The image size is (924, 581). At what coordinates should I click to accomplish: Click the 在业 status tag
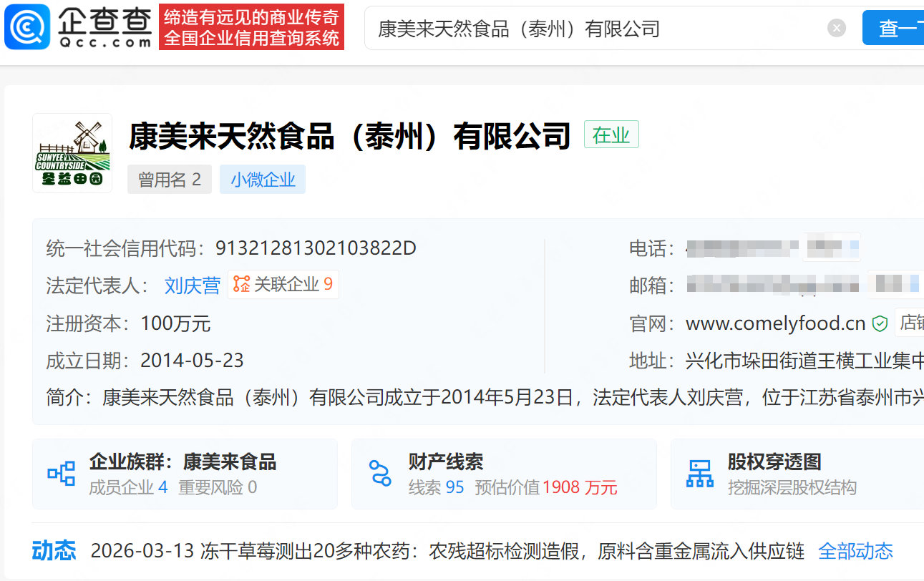click(x=611, y=135)
